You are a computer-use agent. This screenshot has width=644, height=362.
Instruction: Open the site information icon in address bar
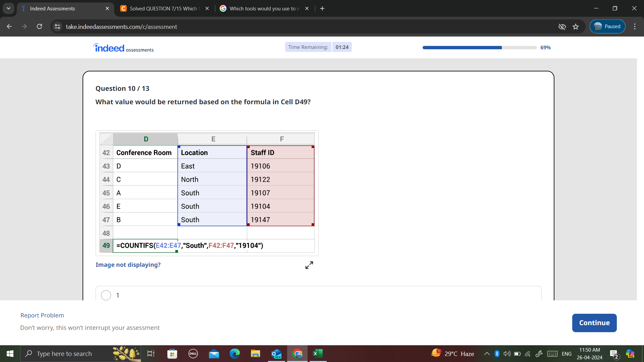57,26
